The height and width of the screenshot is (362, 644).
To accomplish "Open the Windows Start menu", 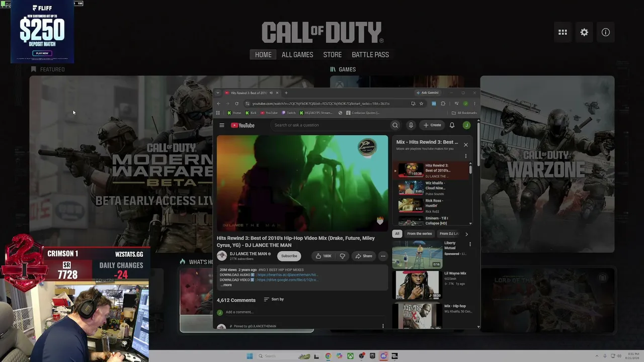I will point(250,356).
